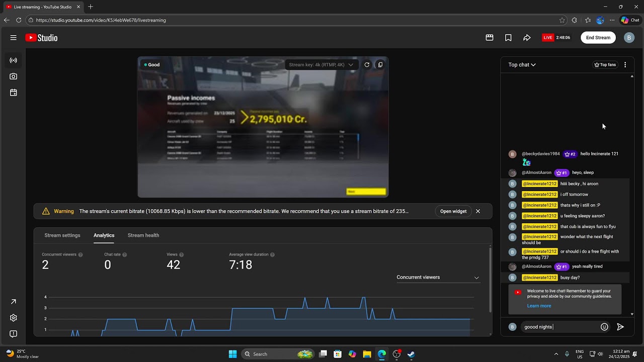Open a new browser tab
The width and height of the screenshot is (644, 362).
(x=91, y=7)
